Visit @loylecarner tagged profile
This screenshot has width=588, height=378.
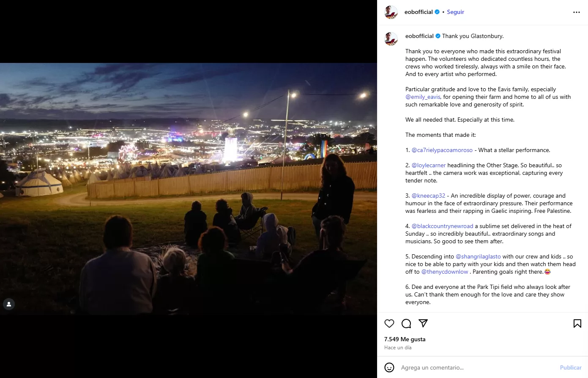point(429,165)
